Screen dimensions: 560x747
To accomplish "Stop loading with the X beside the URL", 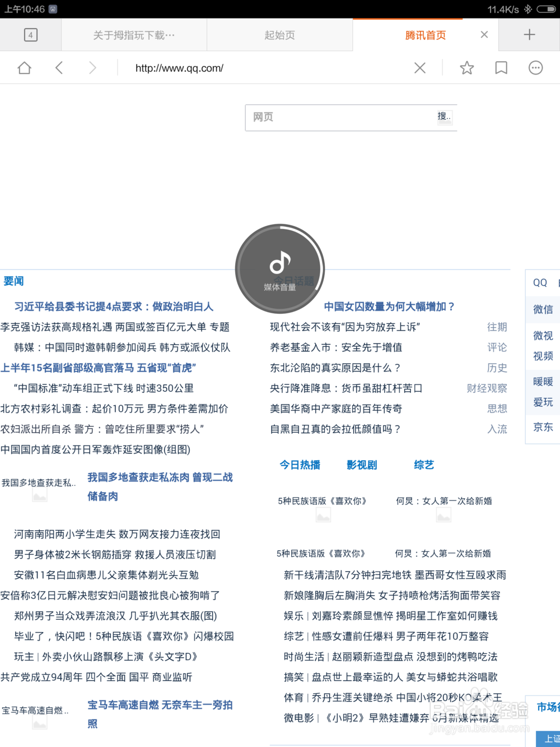I will tap(419, 68).
